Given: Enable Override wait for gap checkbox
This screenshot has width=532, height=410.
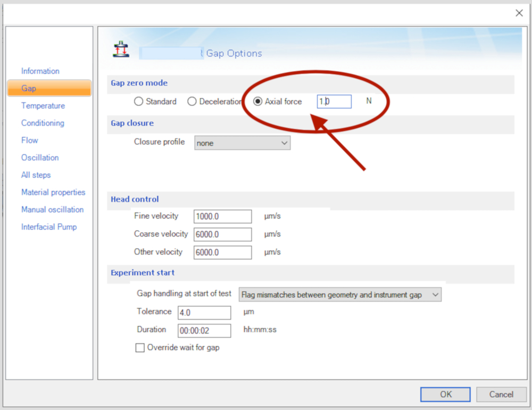Looking at the screenshot, I should 140,348.
